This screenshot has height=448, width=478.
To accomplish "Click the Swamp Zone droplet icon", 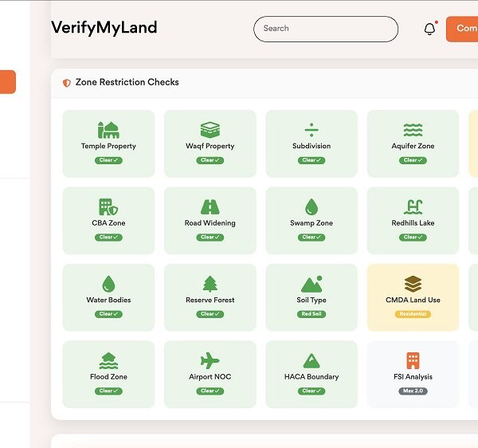I will pyautogui.click(x=311, y=206).
